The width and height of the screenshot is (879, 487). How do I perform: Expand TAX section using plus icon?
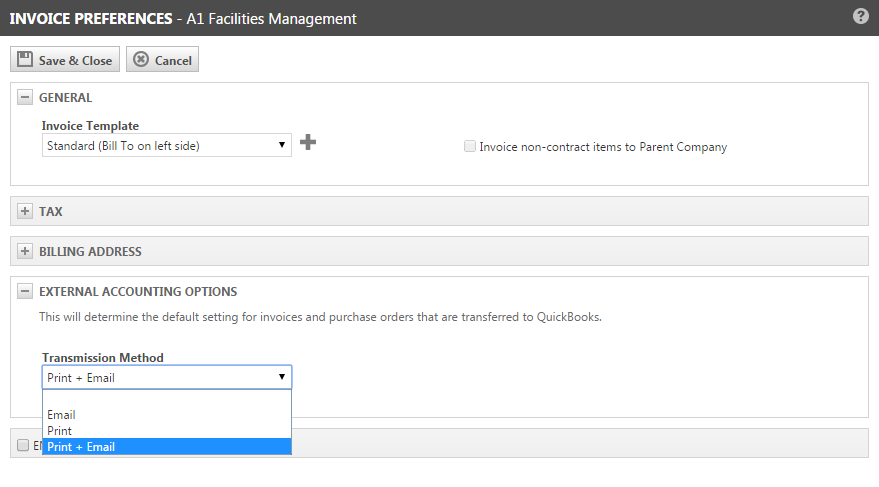[25, 212]
